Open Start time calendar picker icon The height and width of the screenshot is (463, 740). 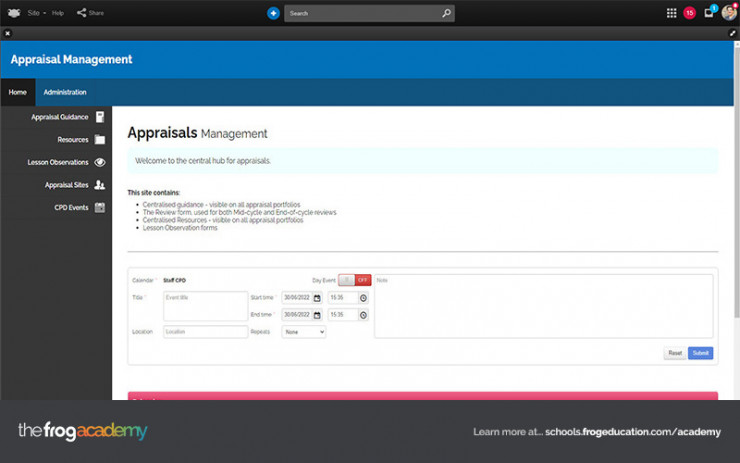click(x=317, y=298)
